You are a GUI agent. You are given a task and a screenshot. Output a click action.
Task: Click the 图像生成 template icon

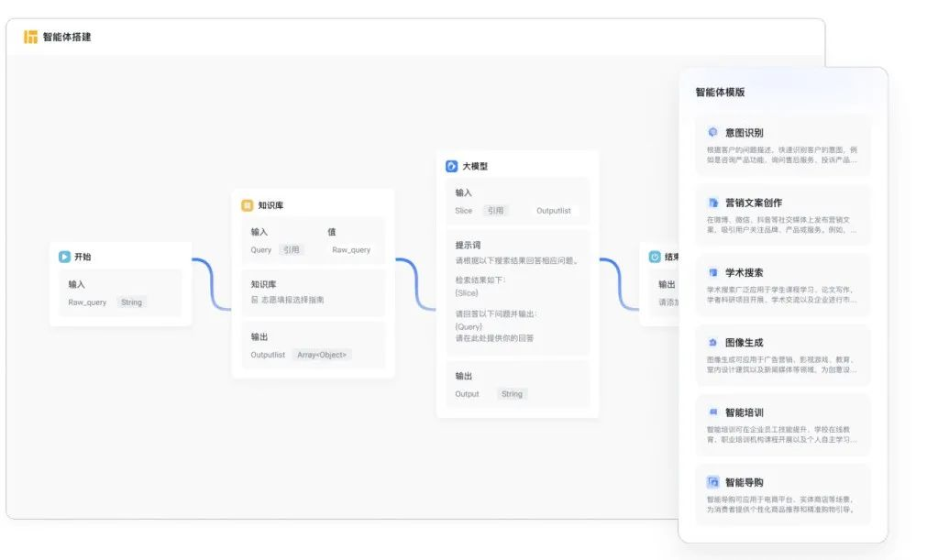[712, 343]
